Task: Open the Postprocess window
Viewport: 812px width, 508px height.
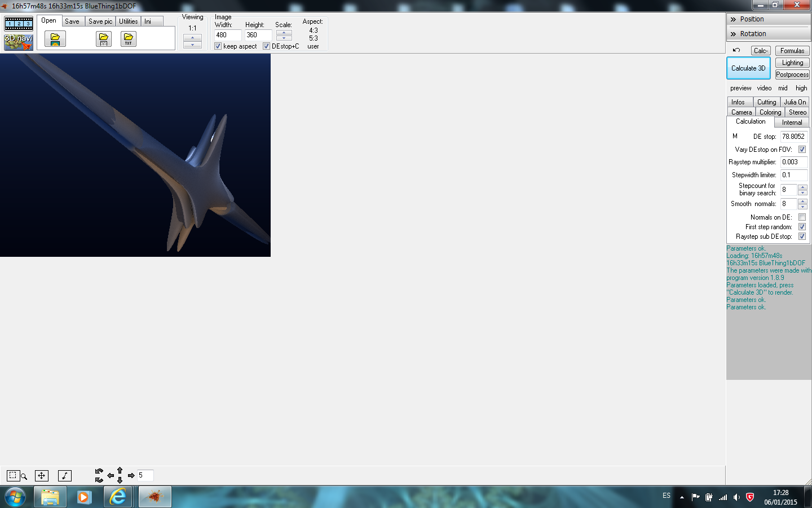Action: pos(792,75)
